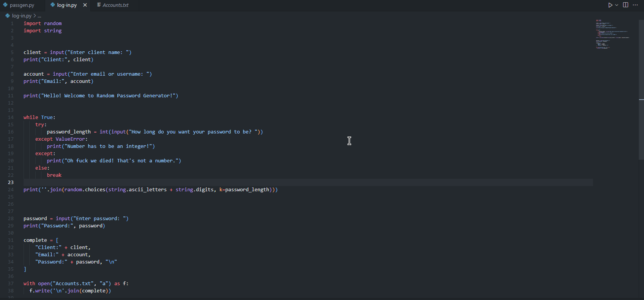Click the text file icon on Accounts.txt tab
The height and width of the screenshot is (300, 644).
click(x=99, y=5)
